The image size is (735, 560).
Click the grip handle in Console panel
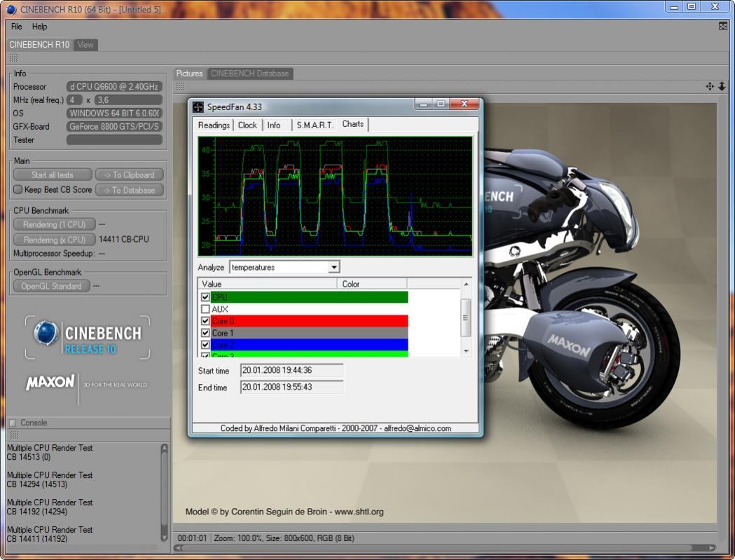tap(14, 435)
